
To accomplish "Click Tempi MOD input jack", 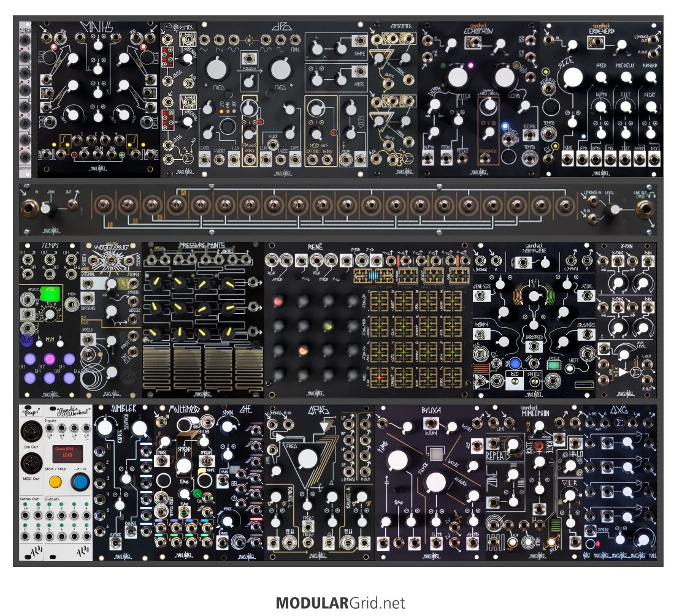I will click(71, 303).
